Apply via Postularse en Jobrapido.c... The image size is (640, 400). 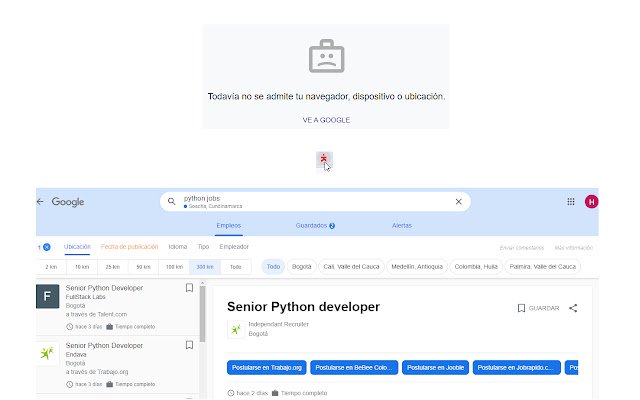tap(516, 368)
